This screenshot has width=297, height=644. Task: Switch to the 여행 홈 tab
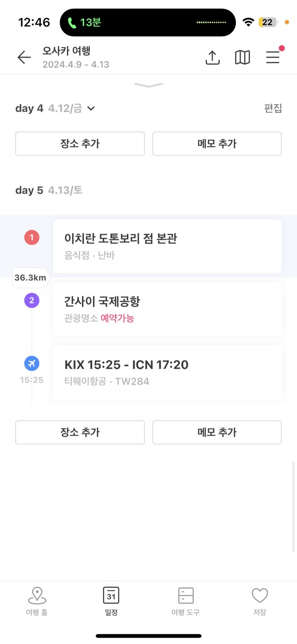point(37,602)
